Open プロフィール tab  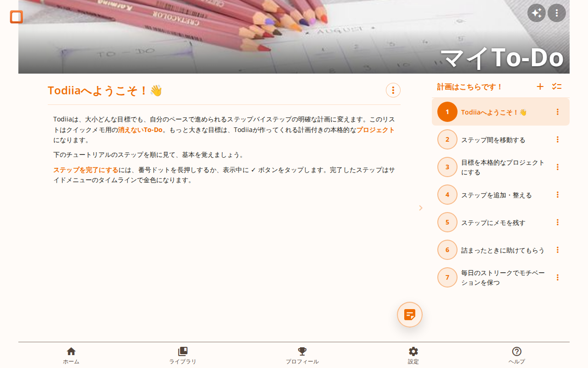point(302,355)
